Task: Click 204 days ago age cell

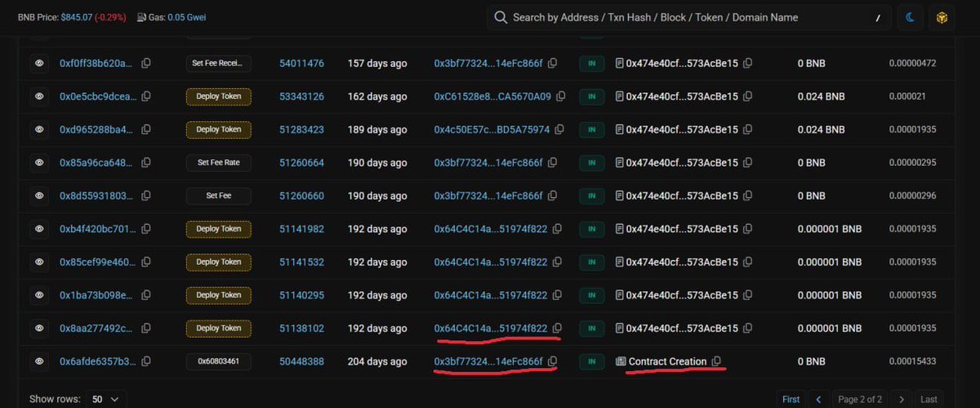Action: (x=377, y=361)
